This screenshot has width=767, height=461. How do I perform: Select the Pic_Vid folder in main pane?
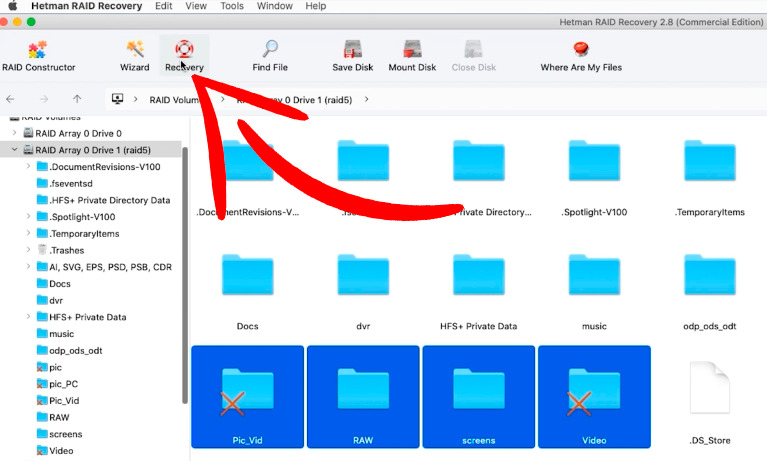(248, 397)
